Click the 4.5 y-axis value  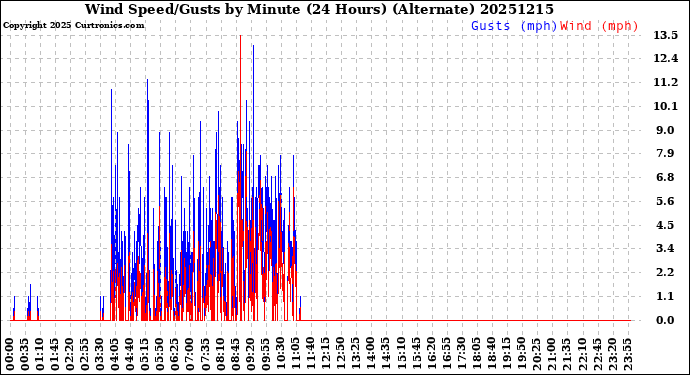pyautogui.click(x=665, y=225)
